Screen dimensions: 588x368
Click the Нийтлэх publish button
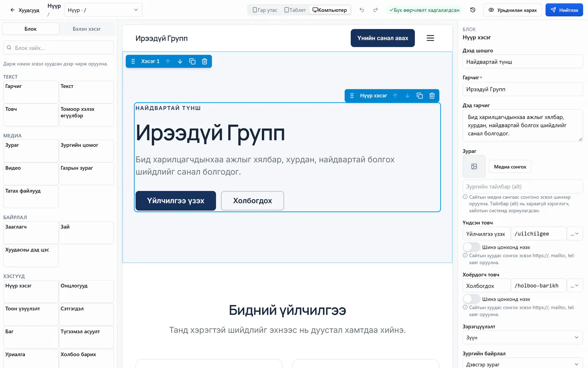coord(564,10)
